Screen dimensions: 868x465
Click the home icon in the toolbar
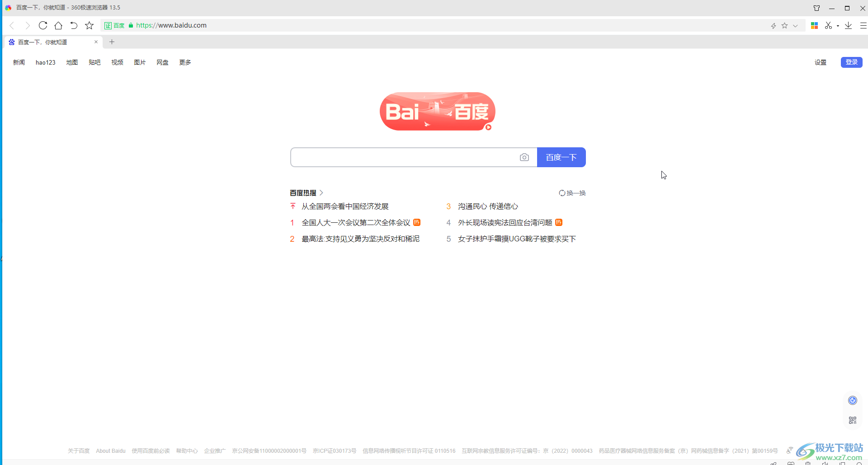point(58,25)
